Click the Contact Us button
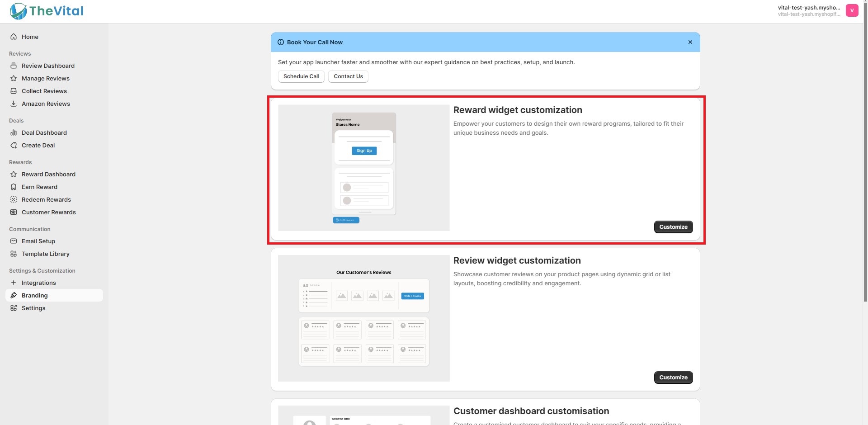Image resolution: width=868 pixels, height=425 pixels. tap(348, 76)
